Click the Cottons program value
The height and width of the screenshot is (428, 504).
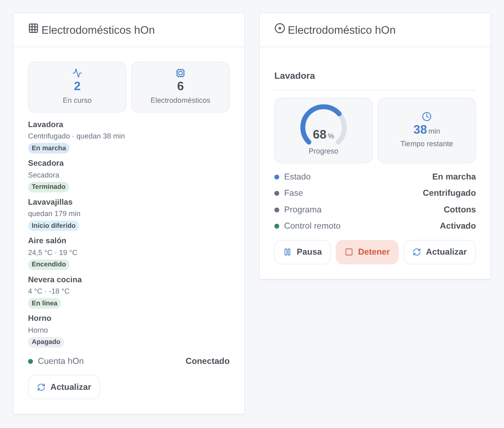pyautogui.click(x=460, y=210)
